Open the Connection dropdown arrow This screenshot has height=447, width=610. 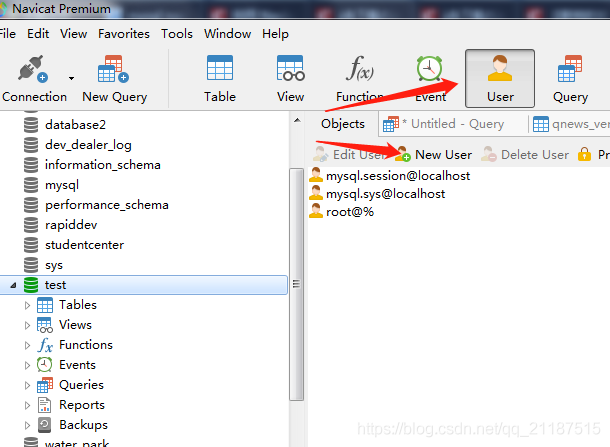point(71,79)
